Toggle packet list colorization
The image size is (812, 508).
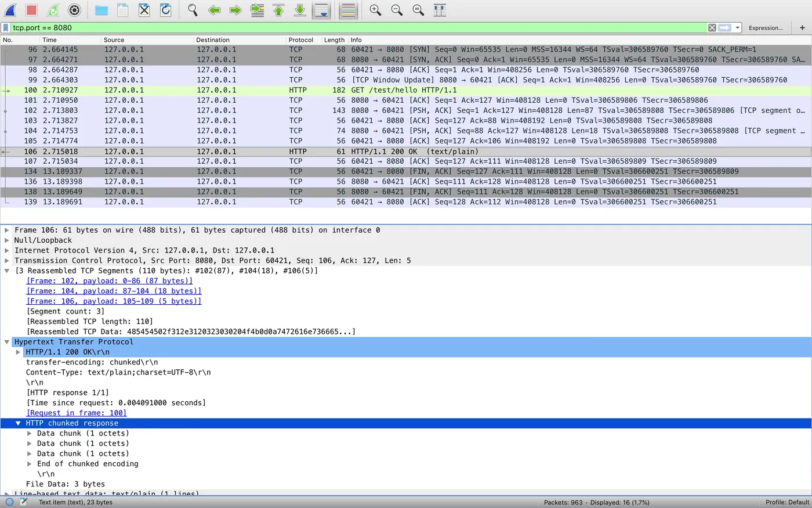point(348,10)
